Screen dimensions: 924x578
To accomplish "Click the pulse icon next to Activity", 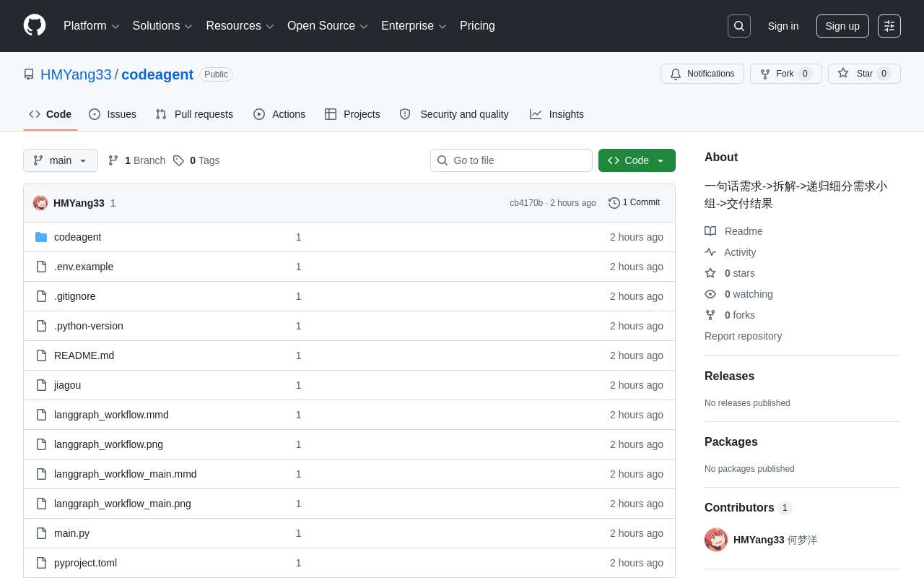I will (x=710, y=252).
